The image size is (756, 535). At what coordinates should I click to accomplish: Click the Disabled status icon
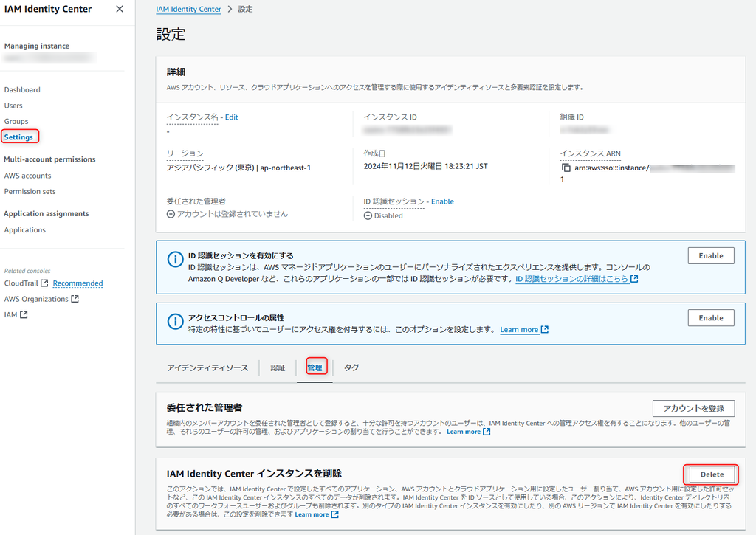(368, 216)
